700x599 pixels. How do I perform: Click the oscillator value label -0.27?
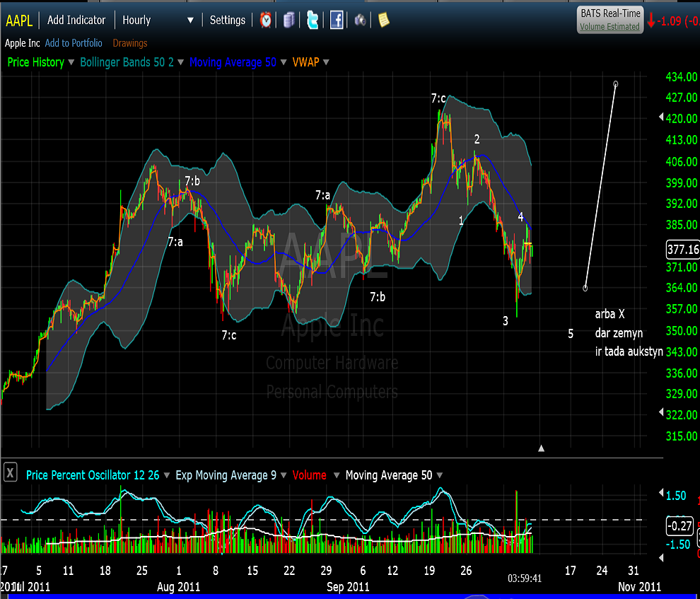click(679, 526)
